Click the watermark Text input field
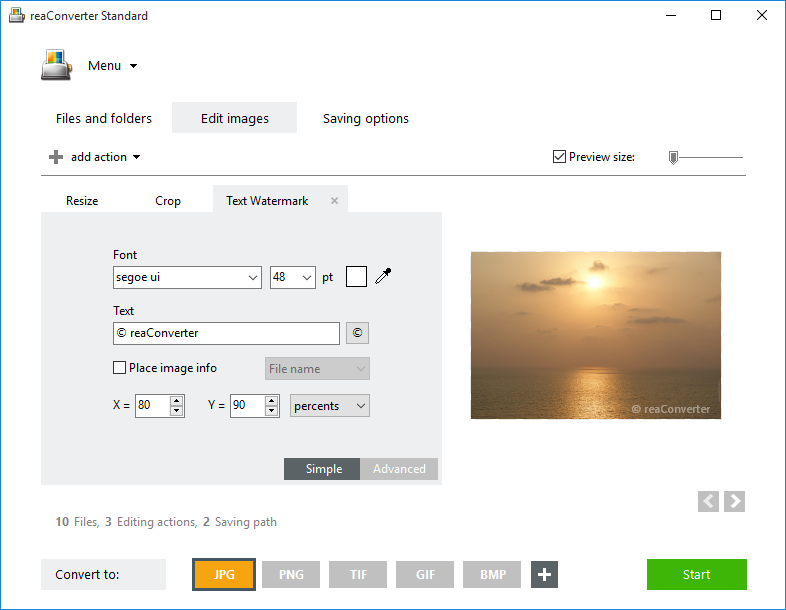Viewport: 786px width, 610px height. click(226, 333)
